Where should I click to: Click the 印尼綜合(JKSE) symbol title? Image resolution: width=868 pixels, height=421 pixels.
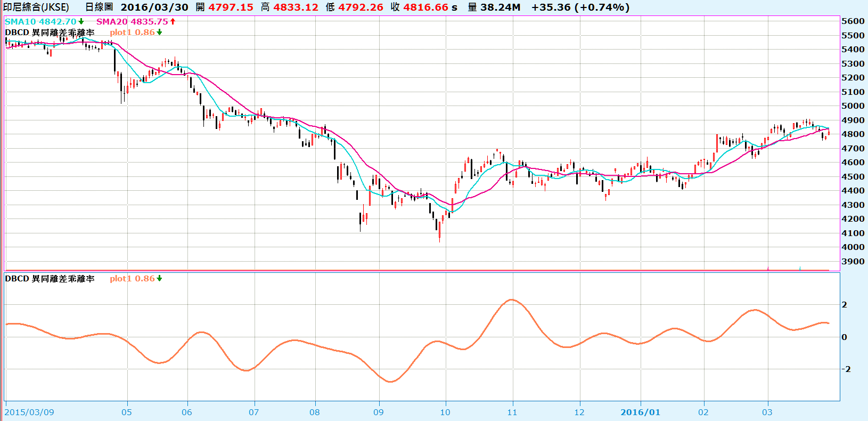pos(36,7)
